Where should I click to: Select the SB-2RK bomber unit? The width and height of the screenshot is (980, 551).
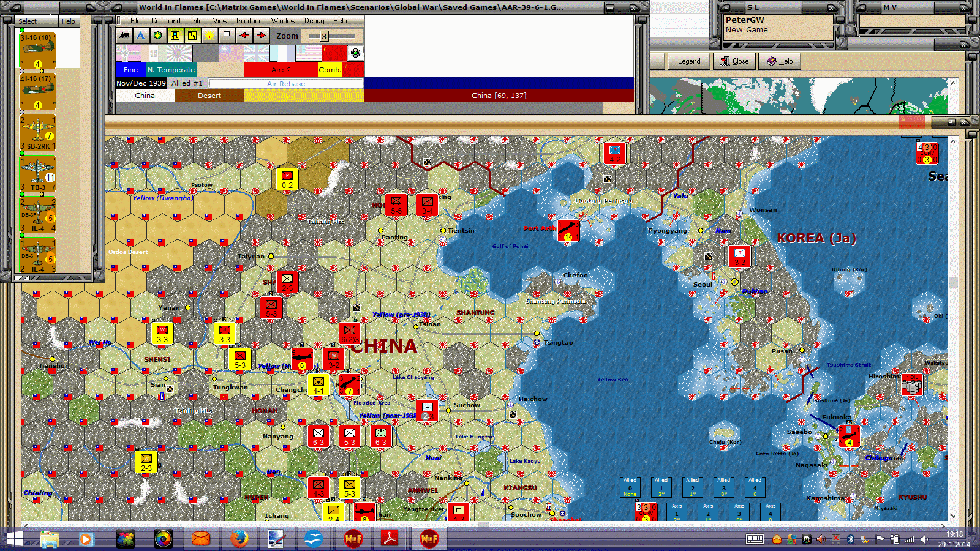tap(37, 132)
